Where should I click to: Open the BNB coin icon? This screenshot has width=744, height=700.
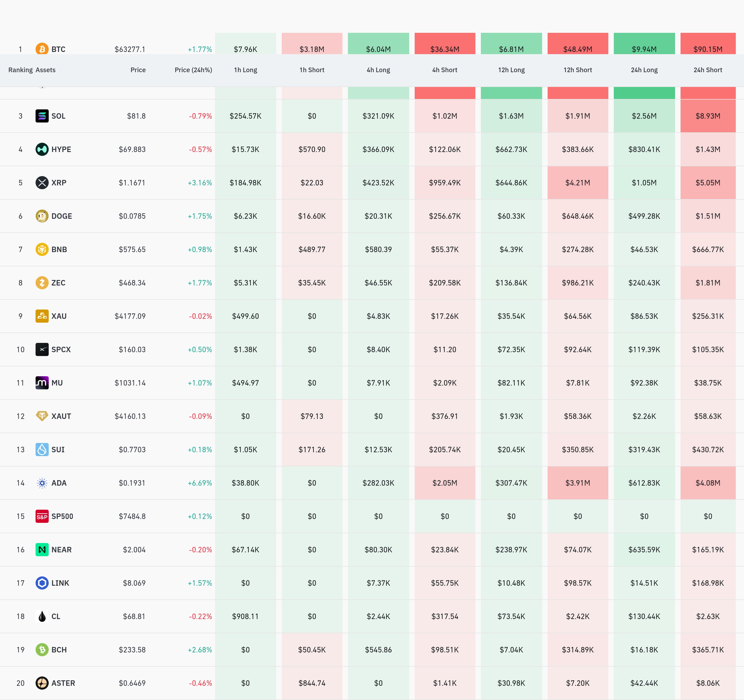click(42, 249)
